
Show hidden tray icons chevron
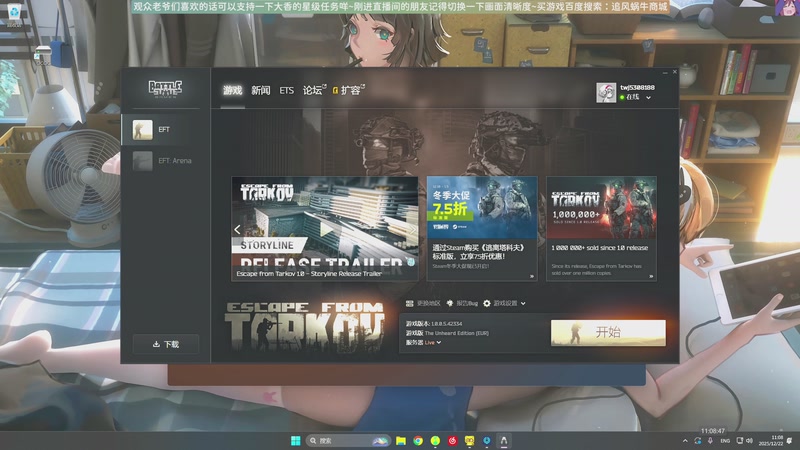click(685, 441)
